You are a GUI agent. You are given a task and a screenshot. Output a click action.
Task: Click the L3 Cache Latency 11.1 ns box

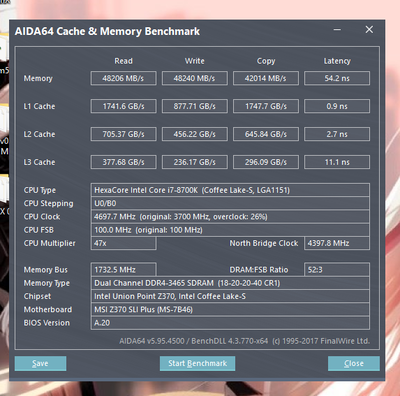point(337,162)
